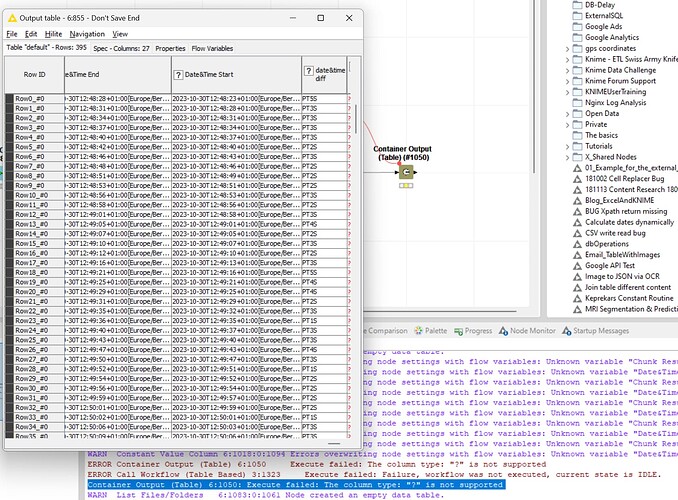Open the dbOperations workflow icon
The image size is (678, 500).
(x=577, y=244)
